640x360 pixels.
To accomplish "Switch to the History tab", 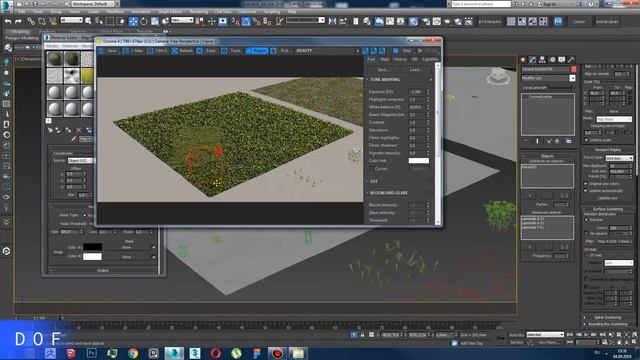I will click(400, 60).
